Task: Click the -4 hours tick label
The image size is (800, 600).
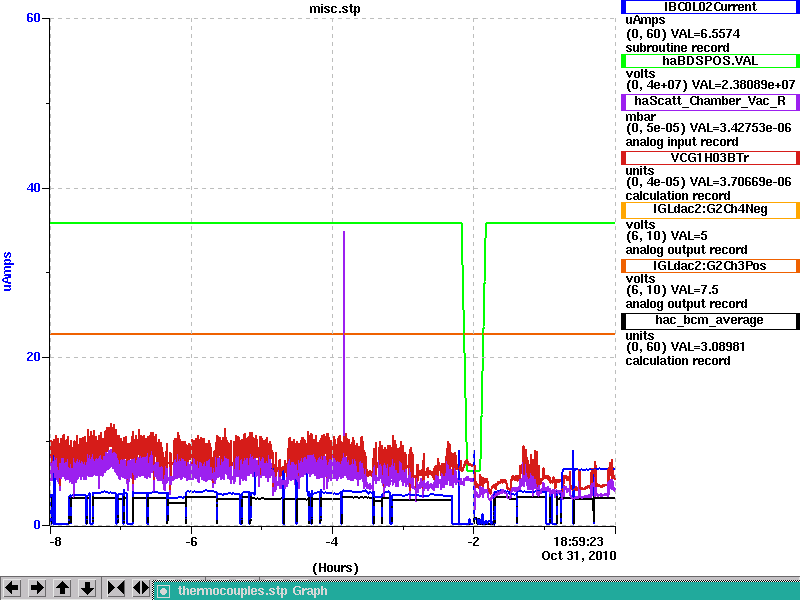Action: (332, 542)
